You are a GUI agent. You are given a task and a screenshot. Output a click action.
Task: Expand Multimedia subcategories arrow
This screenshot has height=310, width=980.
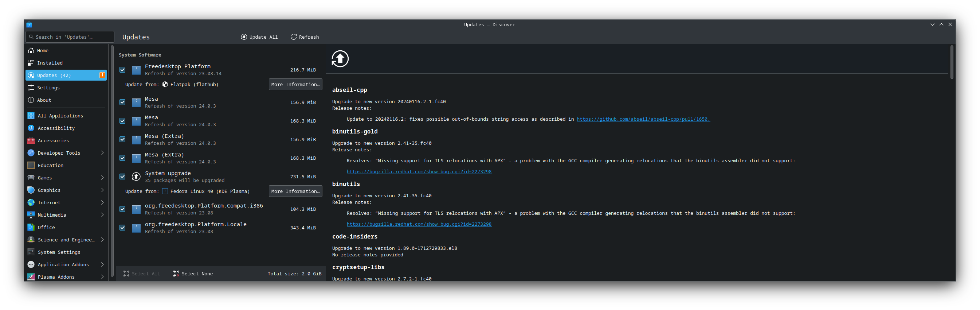[x=102, y=215]
